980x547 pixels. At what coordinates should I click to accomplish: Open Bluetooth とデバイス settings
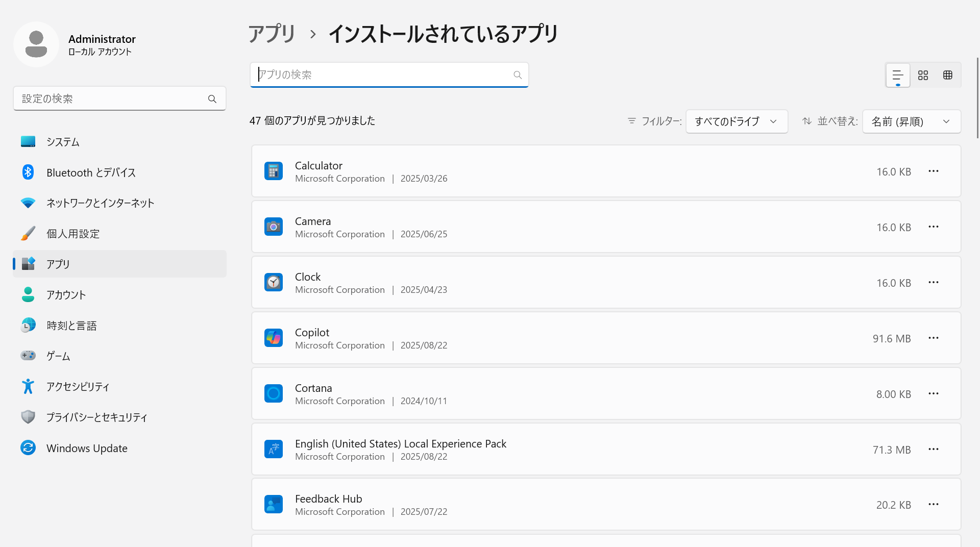pyautogui.click(x=119, y=172)
